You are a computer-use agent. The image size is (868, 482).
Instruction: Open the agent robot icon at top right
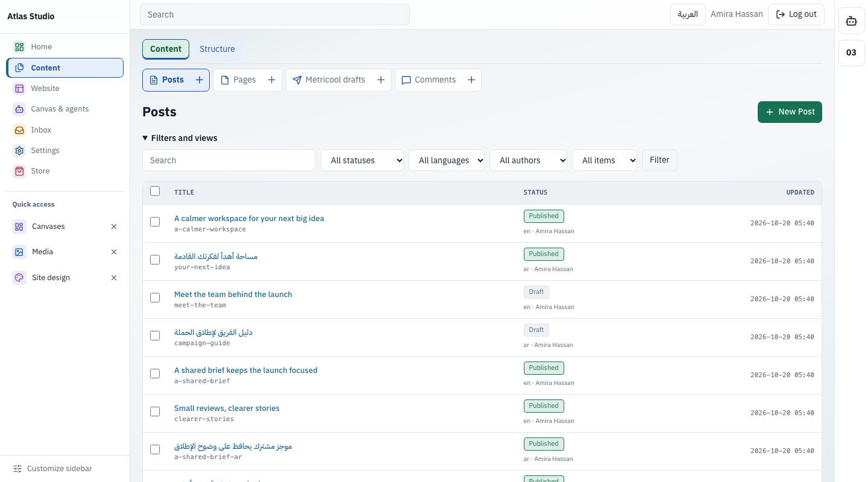click(851, 21)
